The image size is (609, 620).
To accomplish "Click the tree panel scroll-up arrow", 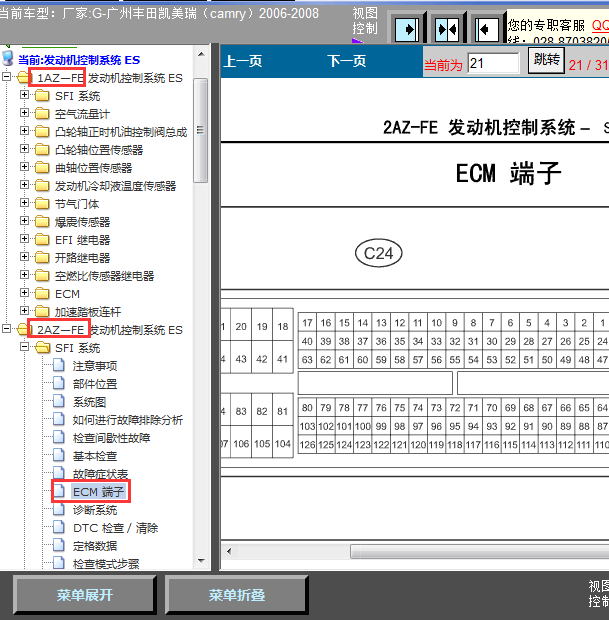I will pyautogui.click(x=201, y=54).
